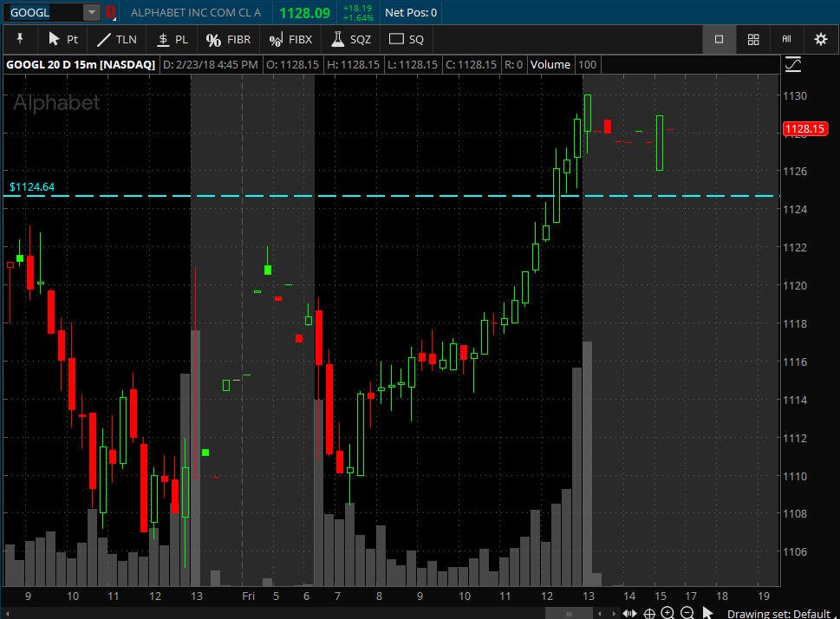Open the chart grid layout selector
The width and height of the screenshot is (840, 619).
tap(753, 39)
